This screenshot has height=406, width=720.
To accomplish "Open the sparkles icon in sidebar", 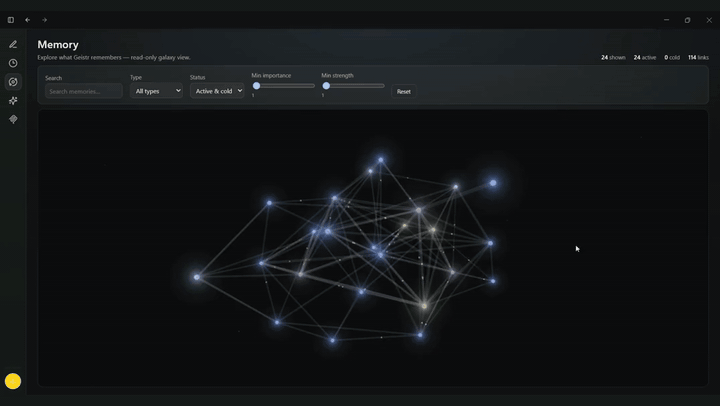I will click(13, 101).
